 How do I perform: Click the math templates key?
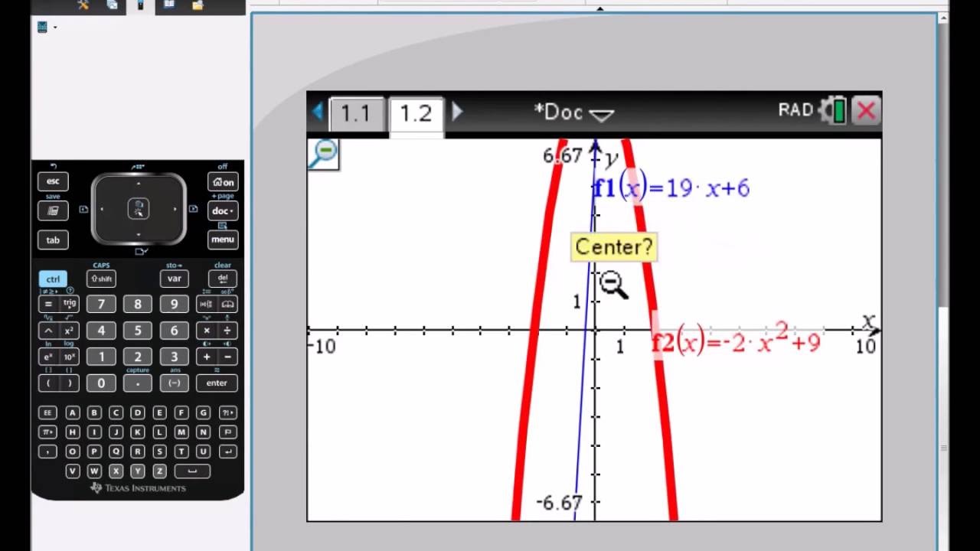click(206, 305)
